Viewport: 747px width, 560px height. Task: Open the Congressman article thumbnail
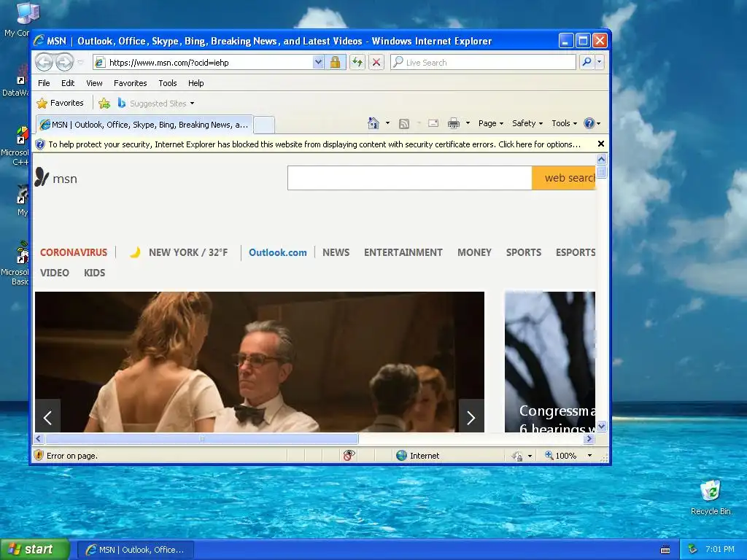[550, 362]
